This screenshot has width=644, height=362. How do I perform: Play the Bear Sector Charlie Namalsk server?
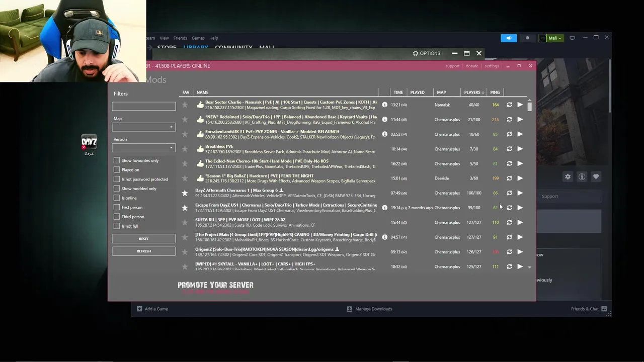click(x=520, y=105)
